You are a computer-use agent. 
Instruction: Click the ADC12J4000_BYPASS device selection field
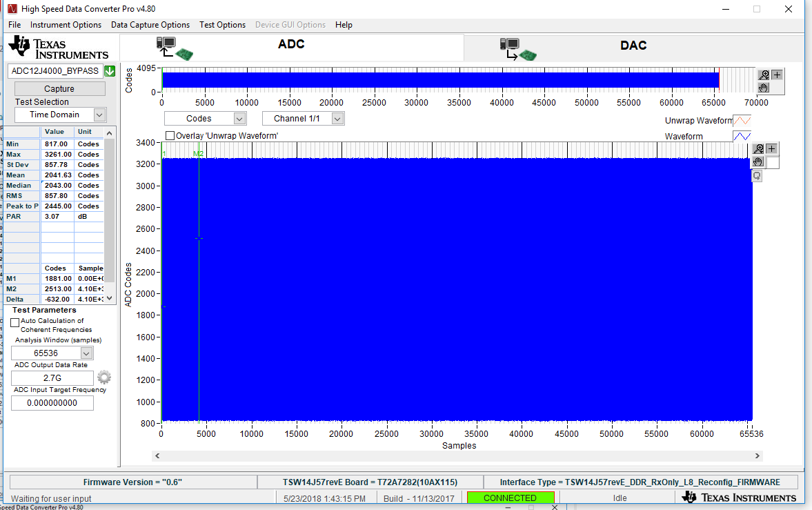coord(55,71)
